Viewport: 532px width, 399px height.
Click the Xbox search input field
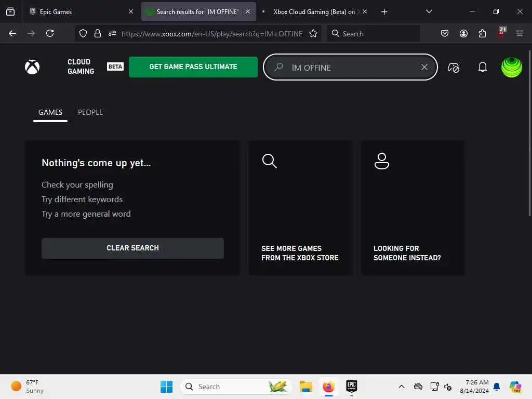coord(350,67)
